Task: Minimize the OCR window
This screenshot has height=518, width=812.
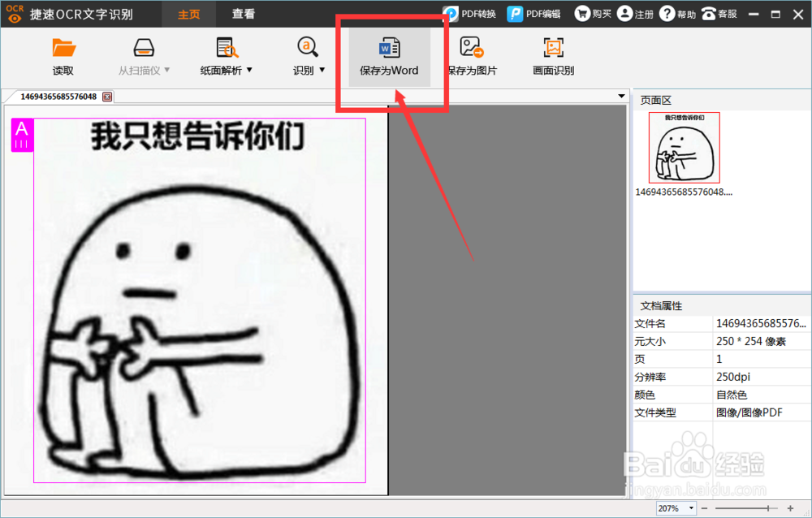Action: click(x=754, y=14)
